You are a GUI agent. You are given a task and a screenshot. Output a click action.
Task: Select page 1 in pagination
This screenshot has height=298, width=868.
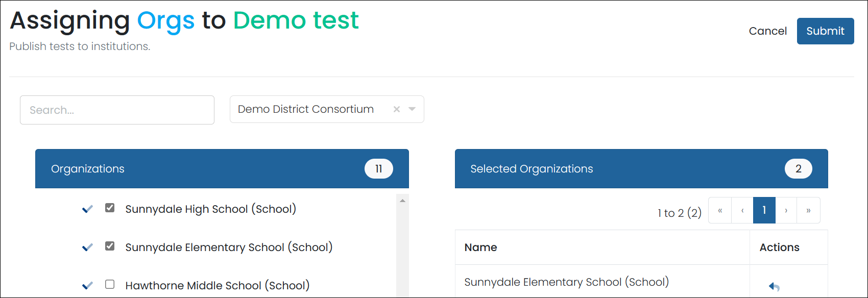tap(764, 210)
